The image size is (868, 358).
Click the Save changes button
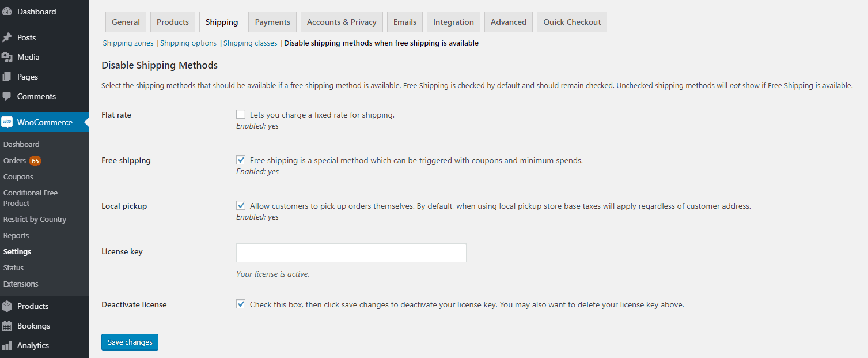click(x=130, y=342)
